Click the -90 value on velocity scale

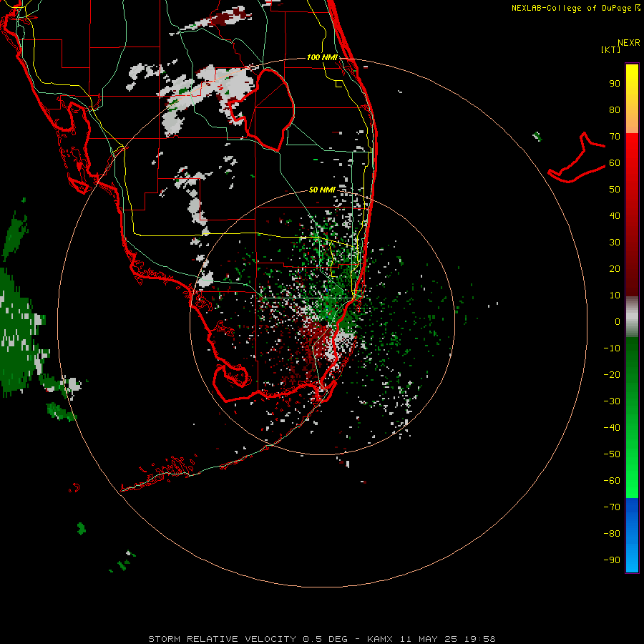pos(612,560)
